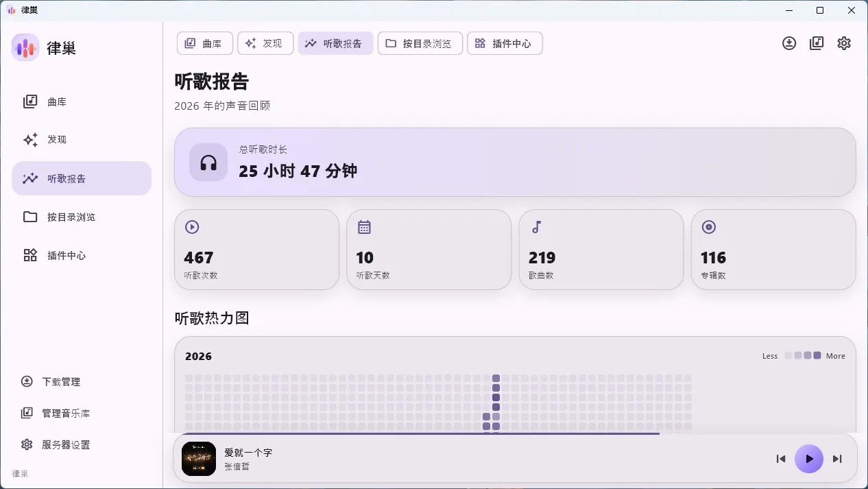The width and height of the screenshot is (868, 489).
Task: Click the 律巢 app icon in title bar
Action: coord(11,10)
